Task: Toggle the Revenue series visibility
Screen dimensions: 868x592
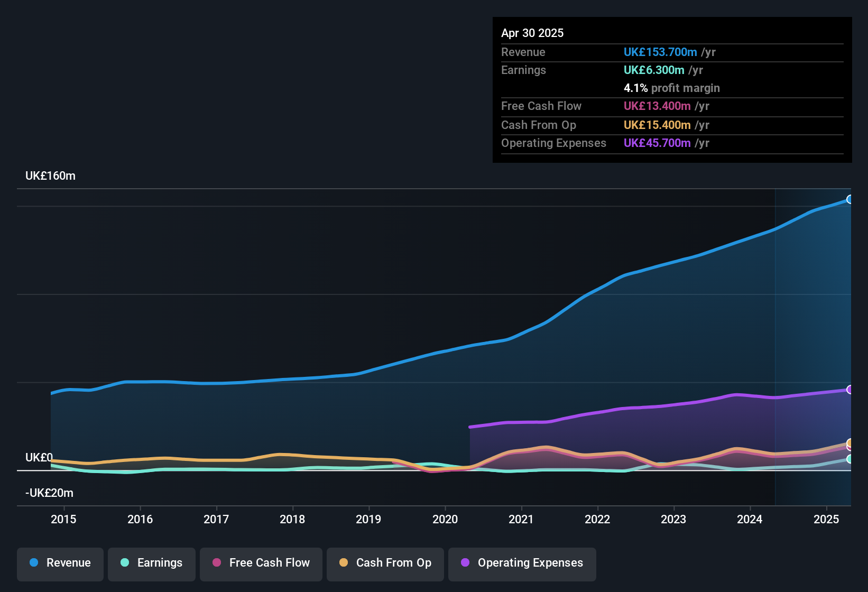Action: (60, 563)
